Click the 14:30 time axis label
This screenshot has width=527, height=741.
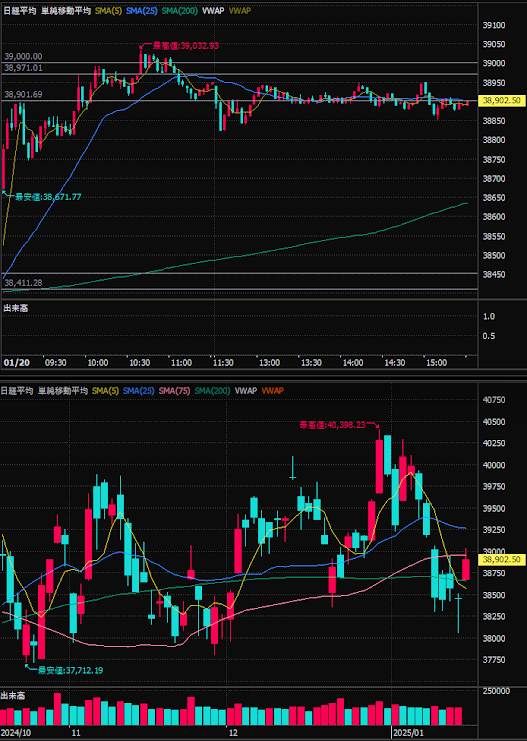[x=395, y=363]
